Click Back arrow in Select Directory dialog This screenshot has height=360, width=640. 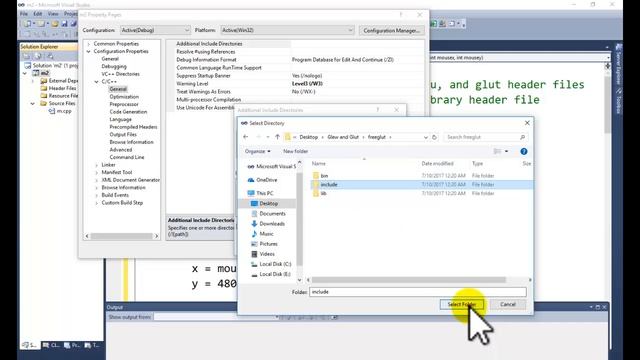246,137
